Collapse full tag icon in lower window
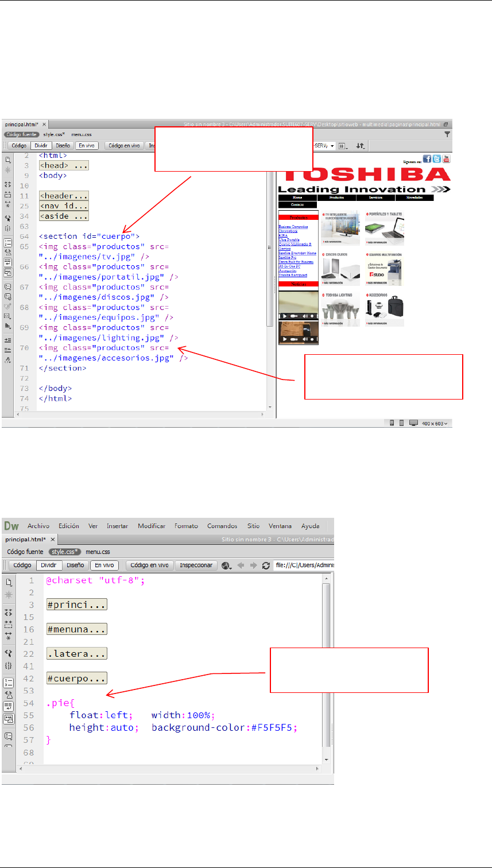This screenshot has width=492, height=868. pyautogui.click(x=9, y=613)
